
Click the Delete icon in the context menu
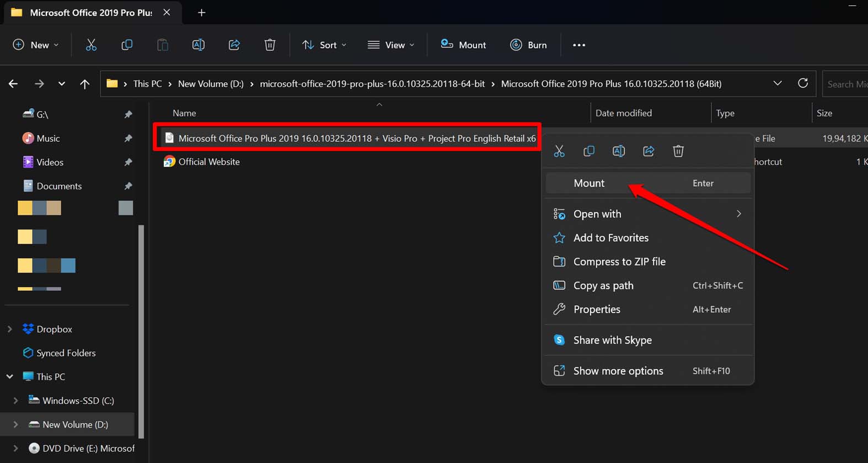click(678, 151)
